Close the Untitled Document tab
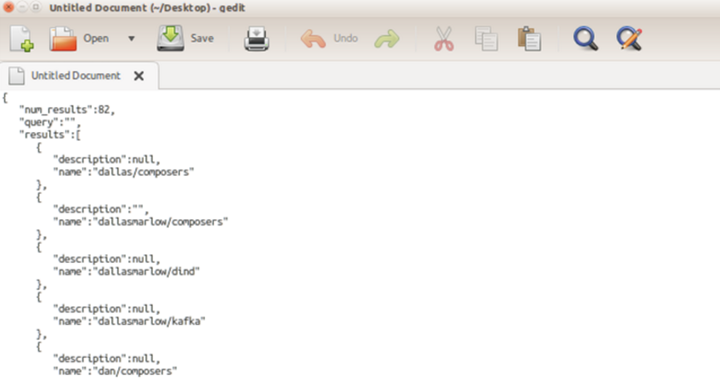The width and height of the screenshot is (720, 384). [x=139, y=76]
